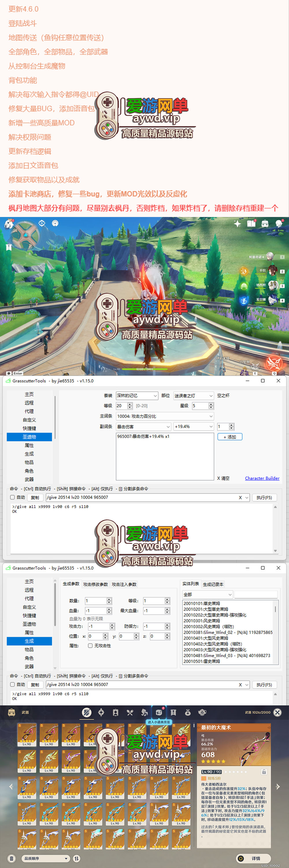This screenshot has height=868, width=289.
Task: Switch to 攻击注入参数 tab
Action: coord(124,584)
